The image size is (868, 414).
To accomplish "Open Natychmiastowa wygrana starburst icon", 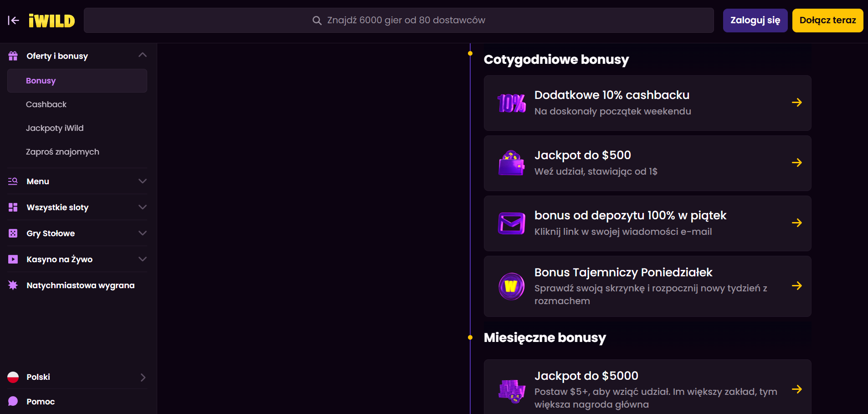I will pyautogui.click(x=13, y=285).
